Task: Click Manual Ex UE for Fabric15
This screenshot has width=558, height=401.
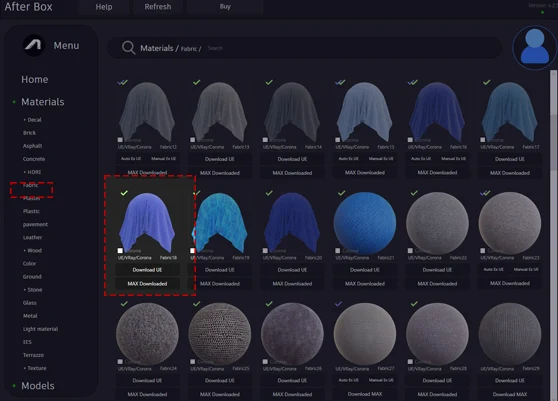Action: pyautogui.click(x=381, y=159)
